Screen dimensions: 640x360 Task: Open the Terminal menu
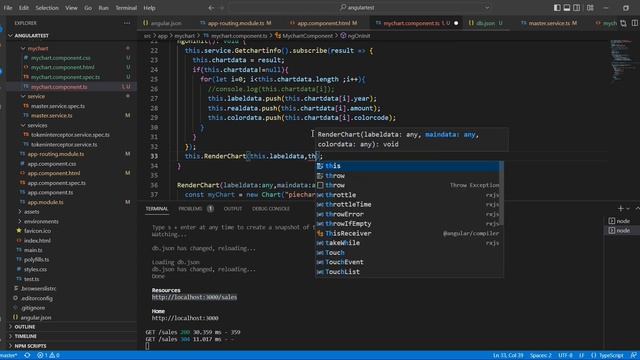click(x=126, y=8)
